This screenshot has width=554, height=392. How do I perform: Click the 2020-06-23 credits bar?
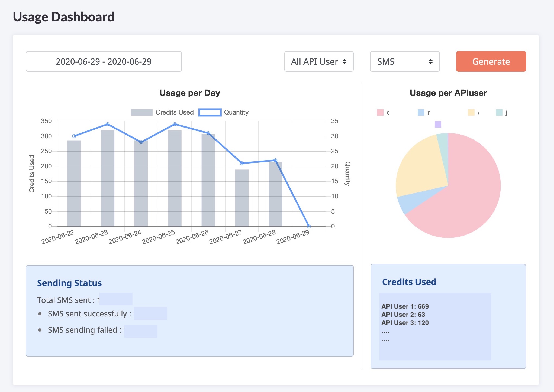108,178
